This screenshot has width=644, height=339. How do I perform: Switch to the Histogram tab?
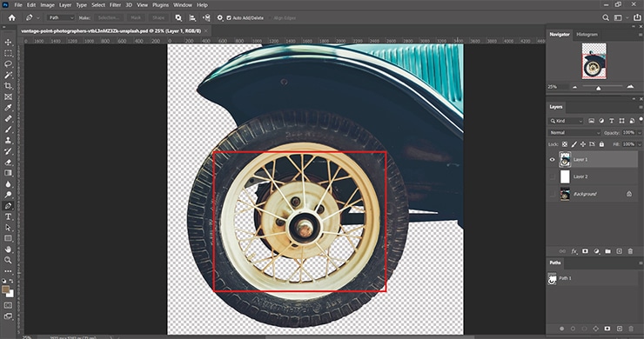click(x=587, y=35)
